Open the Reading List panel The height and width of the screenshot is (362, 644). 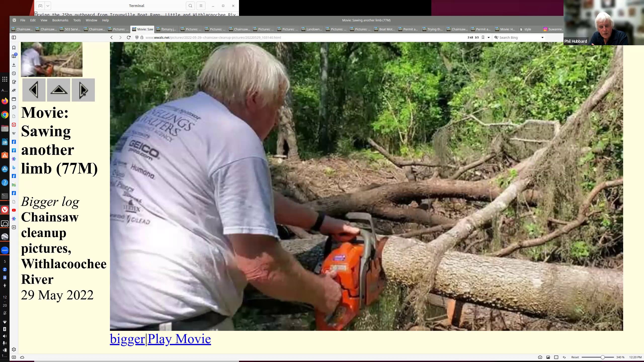(14, 56)
